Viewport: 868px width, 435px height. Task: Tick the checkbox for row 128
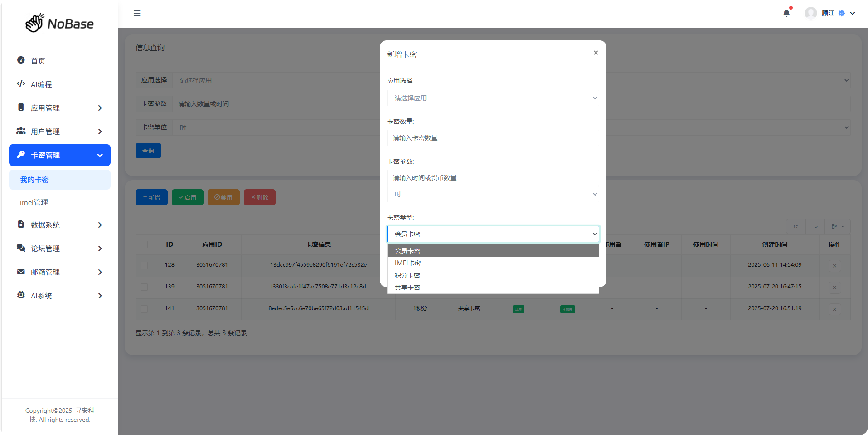(144, 265)
